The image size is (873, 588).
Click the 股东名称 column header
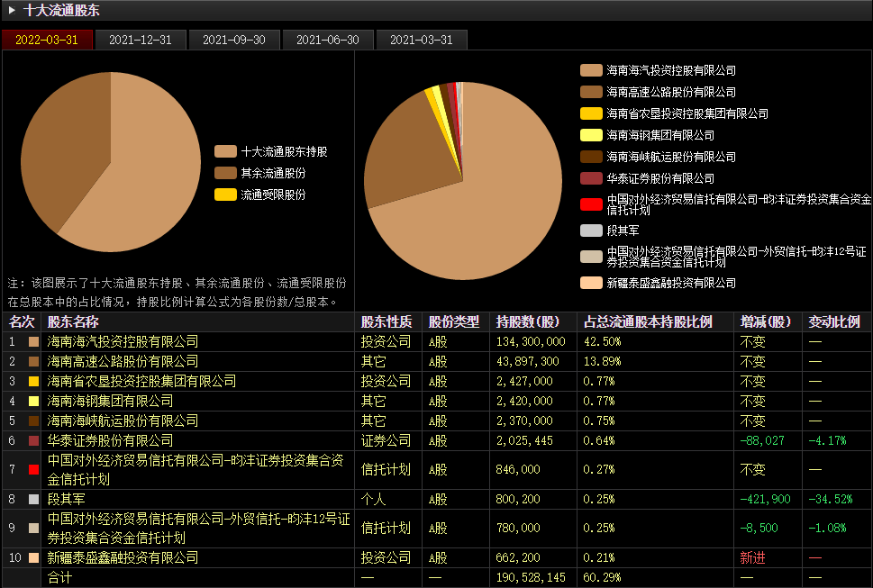(73, 321)
